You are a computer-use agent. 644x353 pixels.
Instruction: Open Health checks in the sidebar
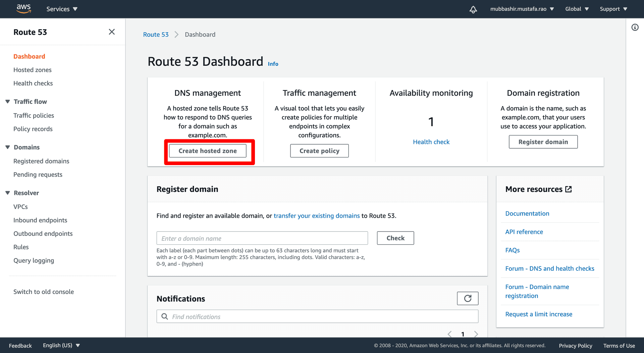pos(33,83)
